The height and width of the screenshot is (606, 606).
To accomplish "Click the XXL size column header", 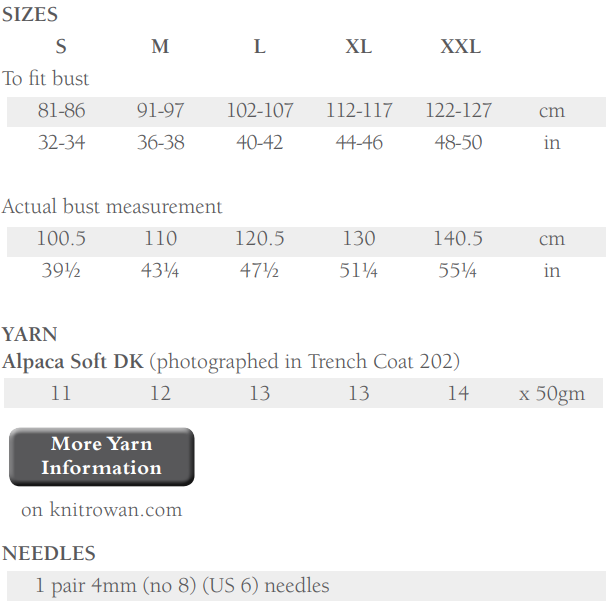I will pyautogui.click(x=460, y=47).
